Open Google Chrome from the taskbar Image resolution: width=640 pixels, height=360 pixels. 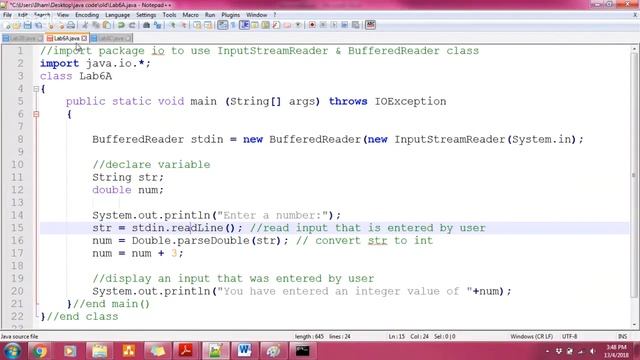pos(40,351)
